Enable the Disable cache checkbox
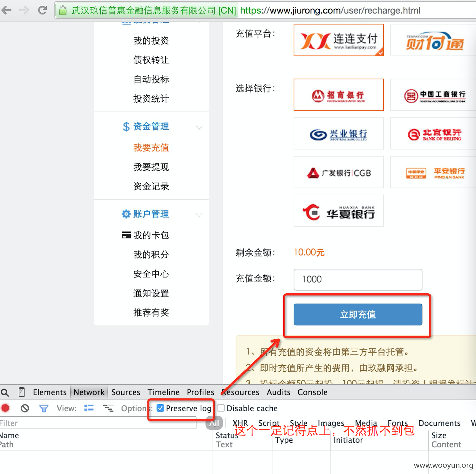Screen dimensions: 476x474 click(221, 408)
